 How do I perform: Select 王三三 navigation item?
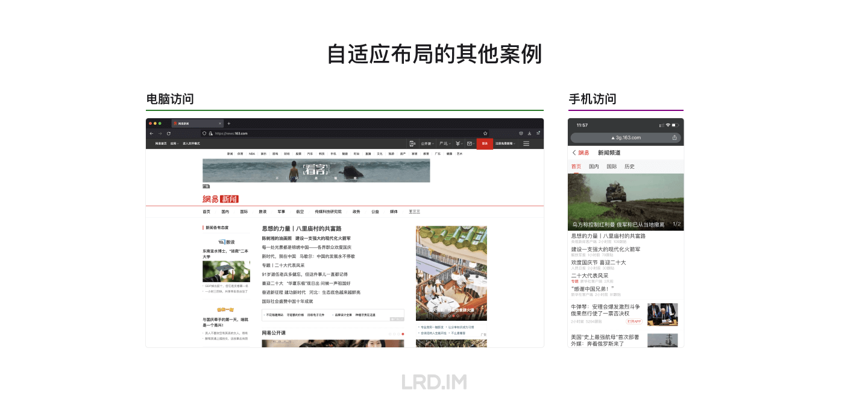(x=415, y=212)
